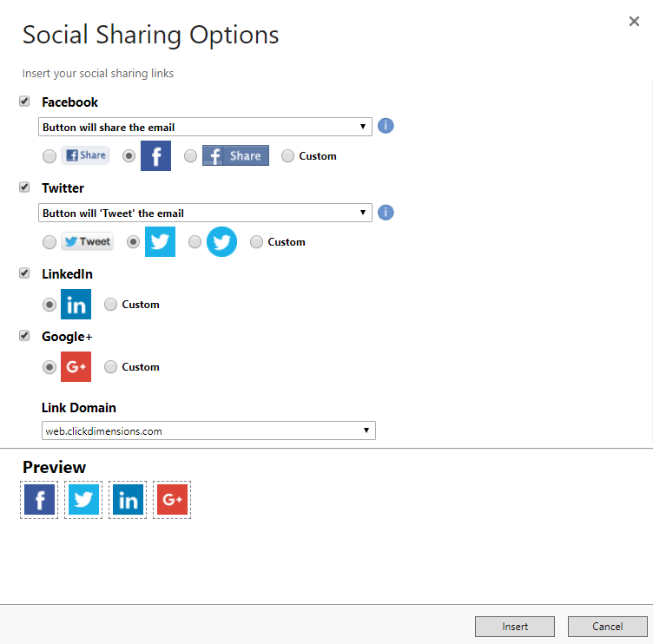Select the Google+ Custom radio button
The image size is (653, 644).
[110, 367]
